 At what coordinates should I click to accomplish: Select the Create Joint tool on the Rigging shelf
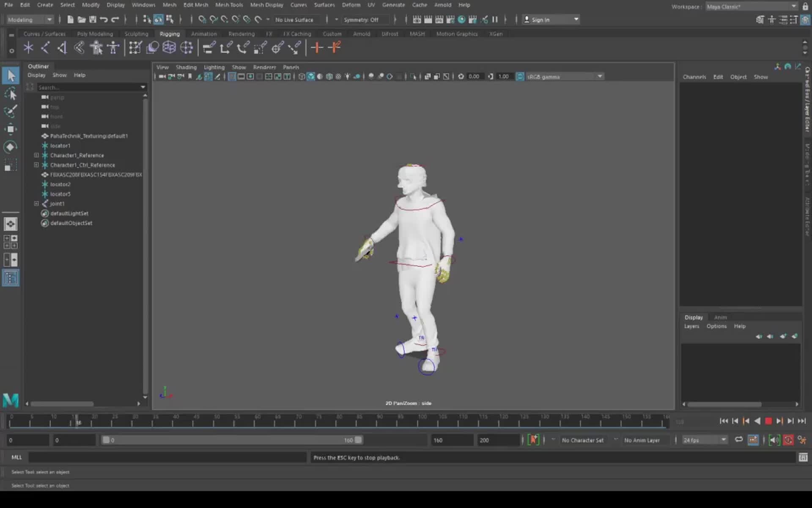[28, 47]
